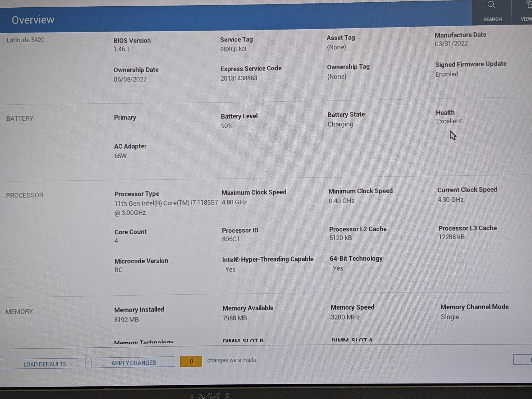Select the Express Service Code number
This screenshot has height=399, width=532.
click(x=239, y=78)
